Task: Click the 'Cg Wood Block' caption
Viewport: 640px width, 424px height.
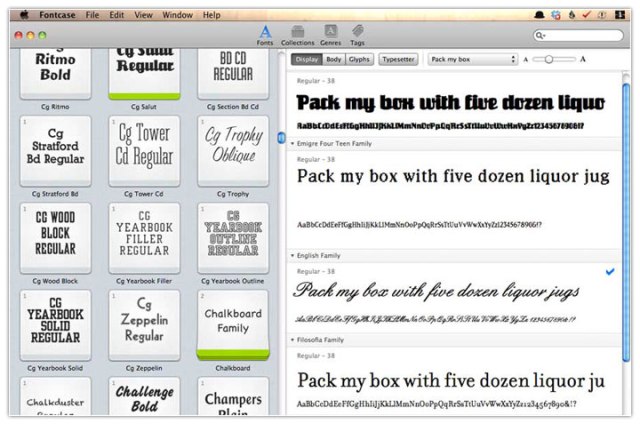Action: [55, 281]
